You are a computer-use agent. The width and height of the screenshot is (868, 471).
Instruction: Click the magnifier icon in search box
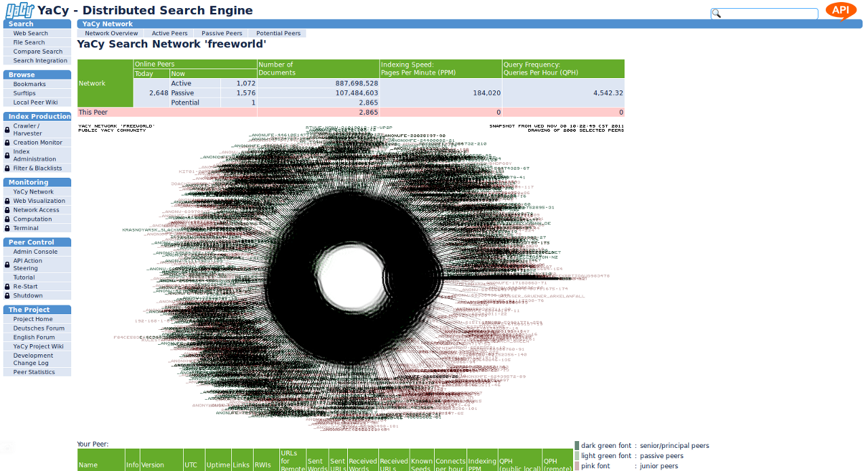coord(716,14)
